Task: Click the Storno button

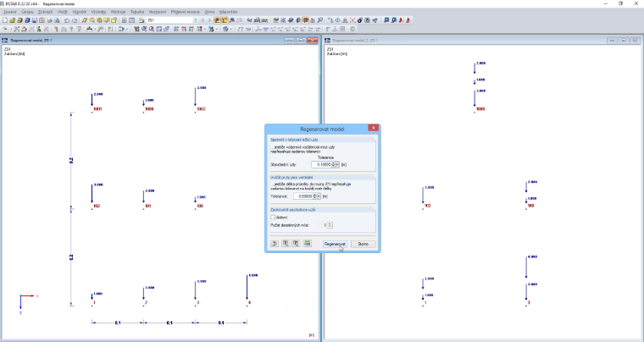Action: click(x=363, y=244)
